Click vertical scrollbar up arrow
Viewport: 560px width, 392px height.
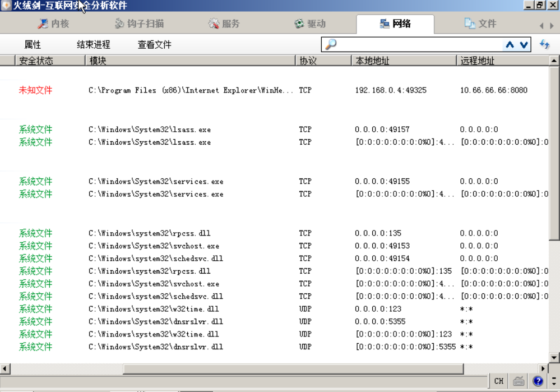coord(554,61)
